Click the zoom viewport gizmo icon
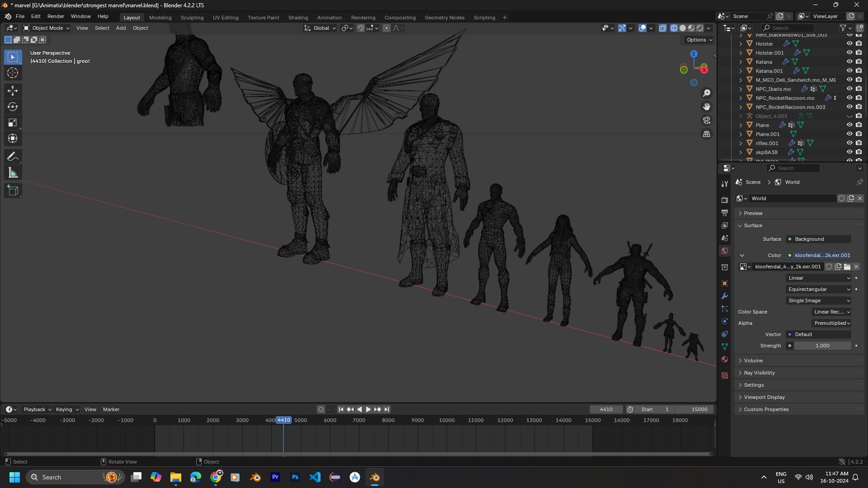 point(707,93)
